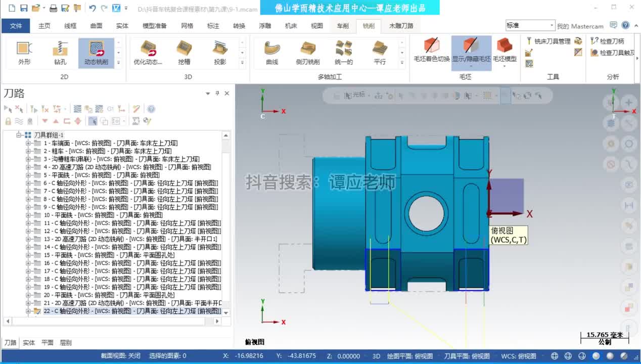The image size is (641, 364).
Task: Select the 统一的 multiaxis toolpath
Action: [344, 53]
